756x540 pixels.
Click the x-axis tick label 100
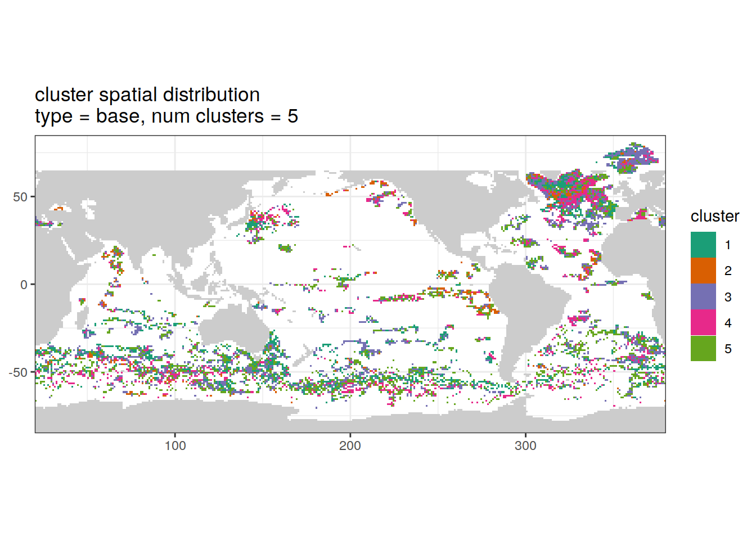pos(175,446)
